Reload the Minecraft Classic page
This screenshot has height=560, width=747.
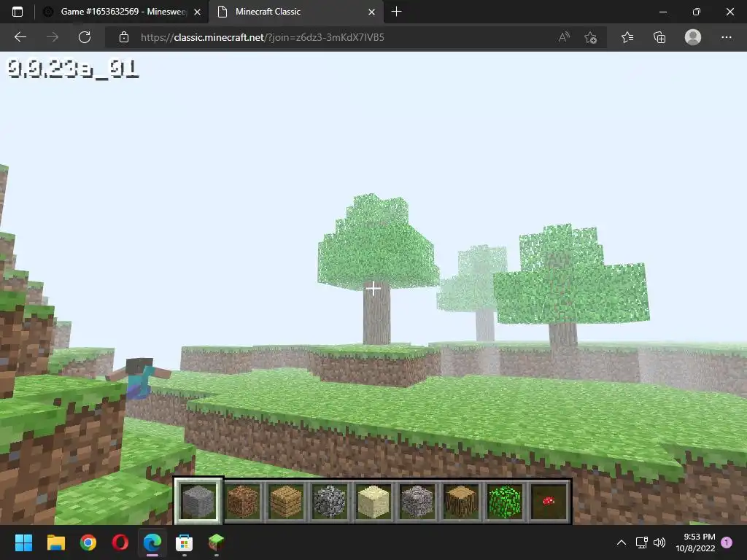85,37
